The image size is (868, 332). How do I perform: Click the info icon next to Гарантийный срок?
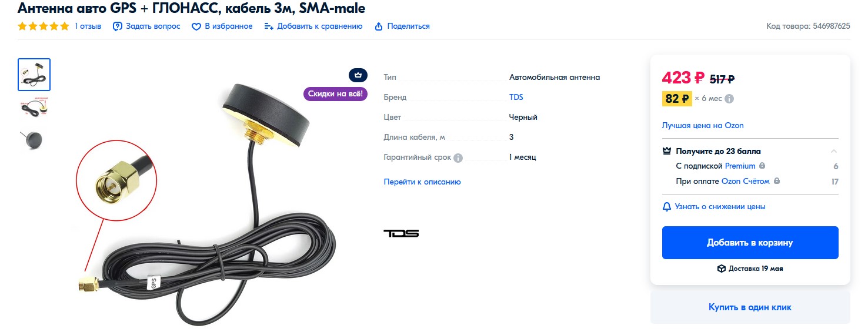click(458, 157)
